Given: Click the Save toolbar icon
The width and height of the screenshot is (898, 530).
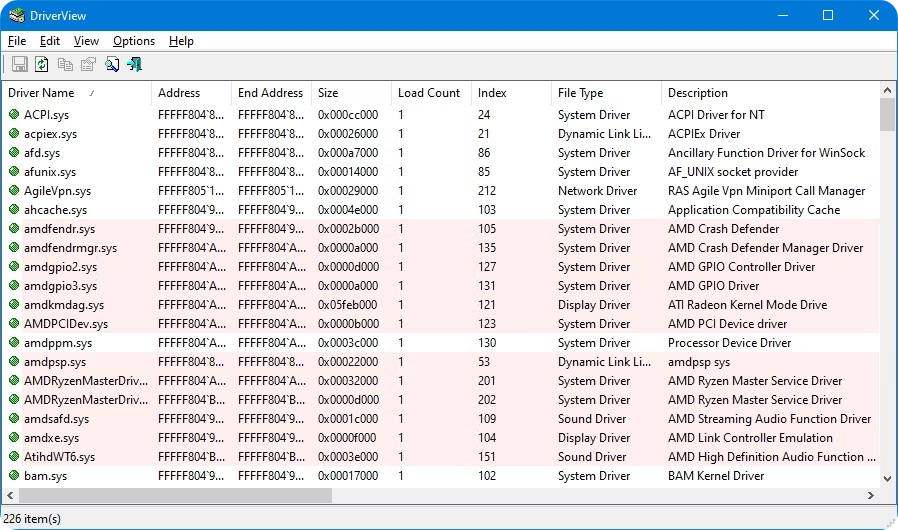Looking at the screenshot, I should tap(19, 65).
